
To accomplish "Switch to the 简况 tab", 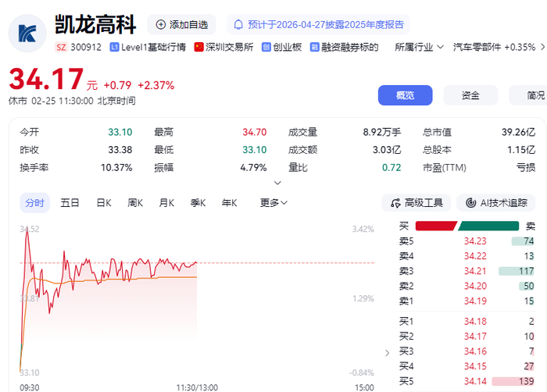I will pyautogui.click(x=528, y=95).
